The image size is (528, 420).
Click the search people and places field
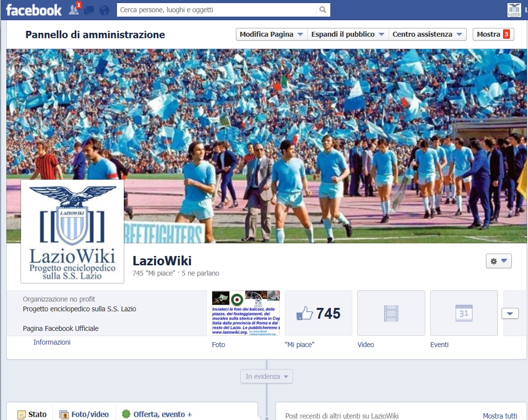tap(215, 10)
